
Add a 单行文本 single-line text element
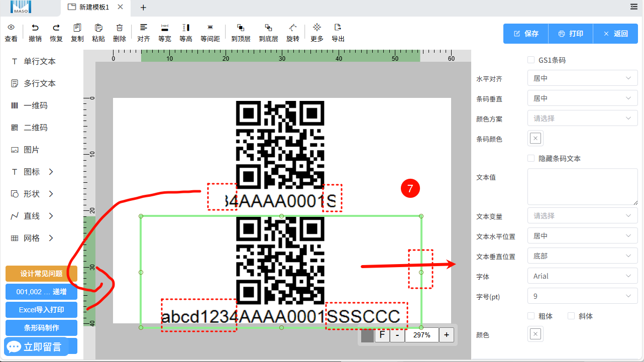click(34, 61)
